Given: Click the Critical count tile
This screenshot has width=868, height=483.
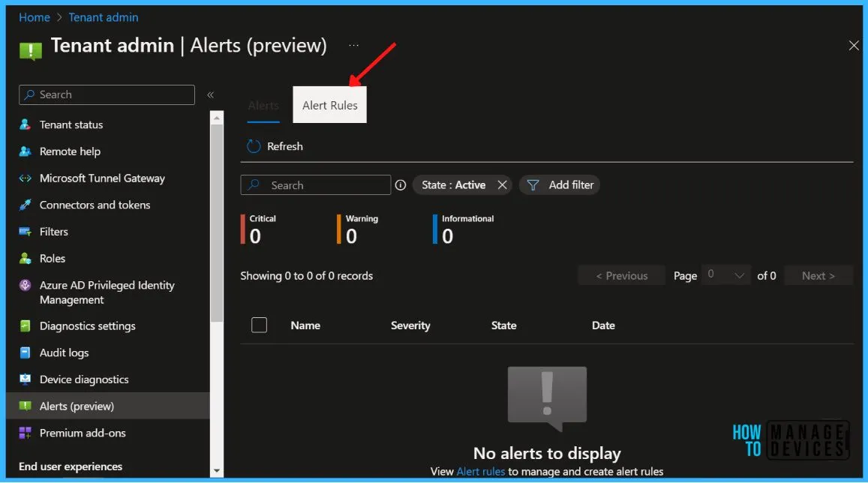Looking at the screenshot, I should pyautogui.click(x=259, y=229).
